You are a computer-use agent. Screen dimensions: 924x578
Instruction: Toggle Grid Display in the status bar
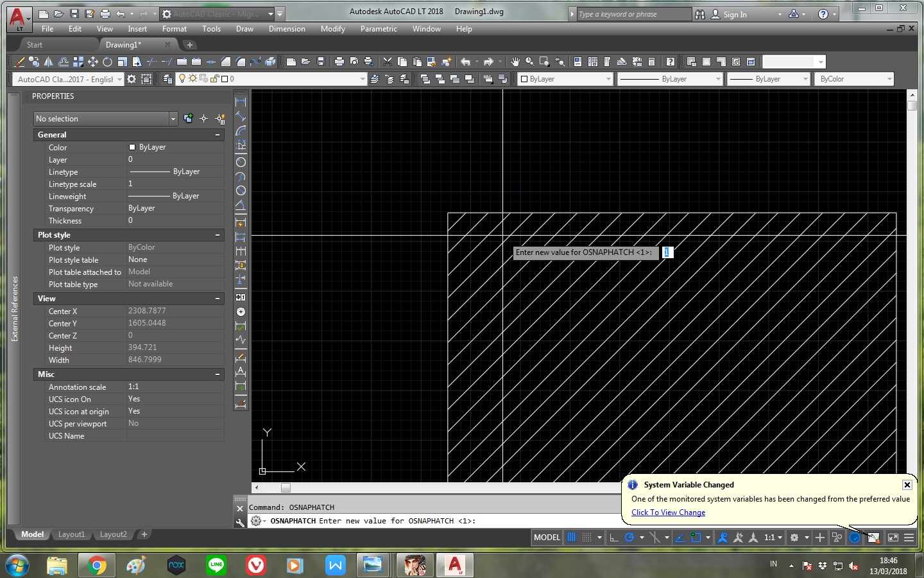coord(570,538)
